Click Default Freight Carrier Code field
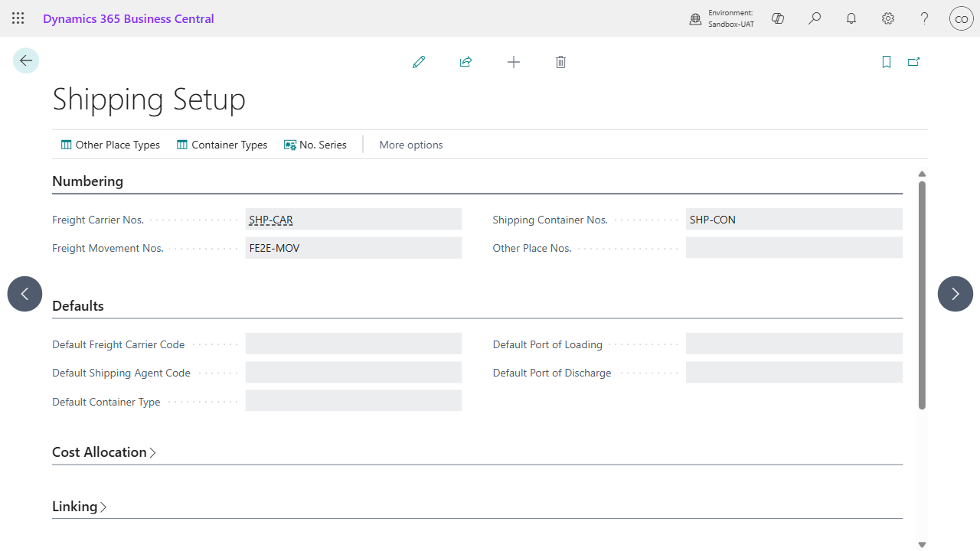Viewport: 980px width, 551px height. 354,344
